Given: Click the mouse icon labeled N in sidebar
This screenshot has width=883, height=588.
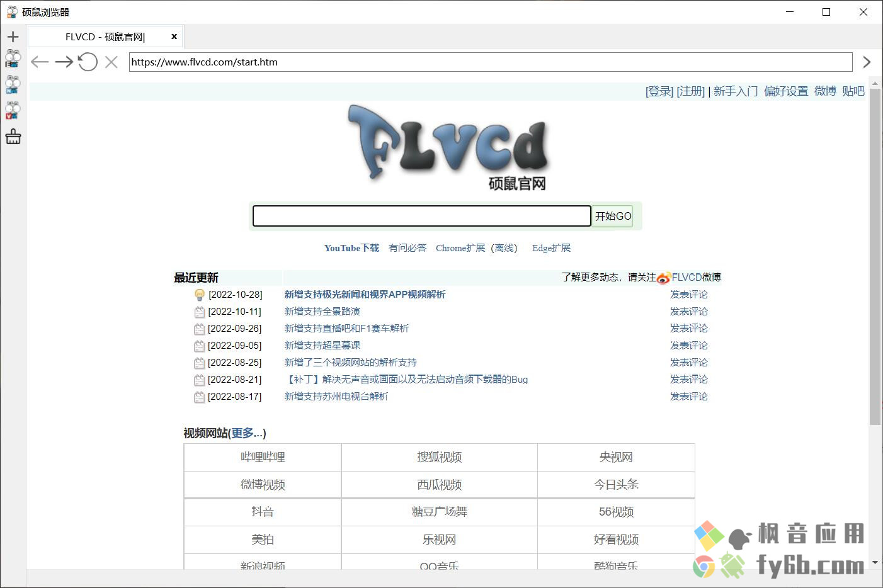Looking at the screenshot, I should pos(13,84).
